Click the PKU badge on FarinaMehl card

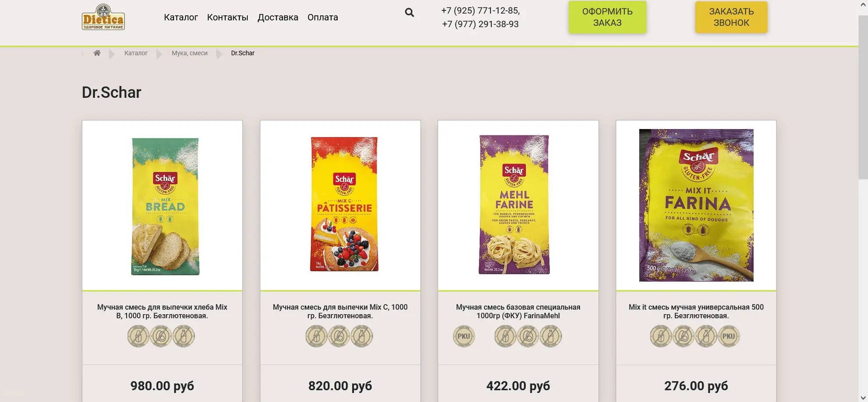click(x=464, y=336)
